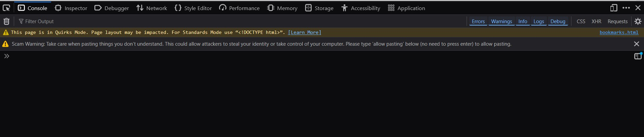Toggle responsive design mode icon

[614, 8]
